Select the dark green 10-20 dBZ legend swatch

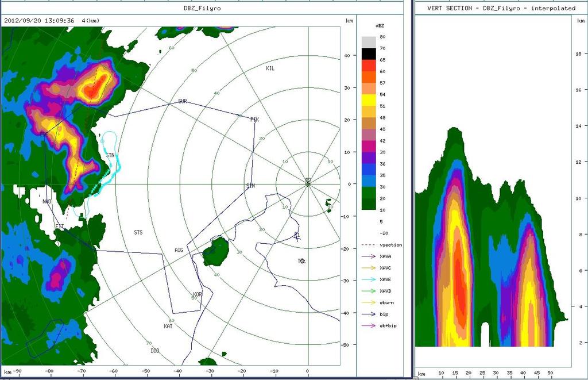(x=369, y=204)
